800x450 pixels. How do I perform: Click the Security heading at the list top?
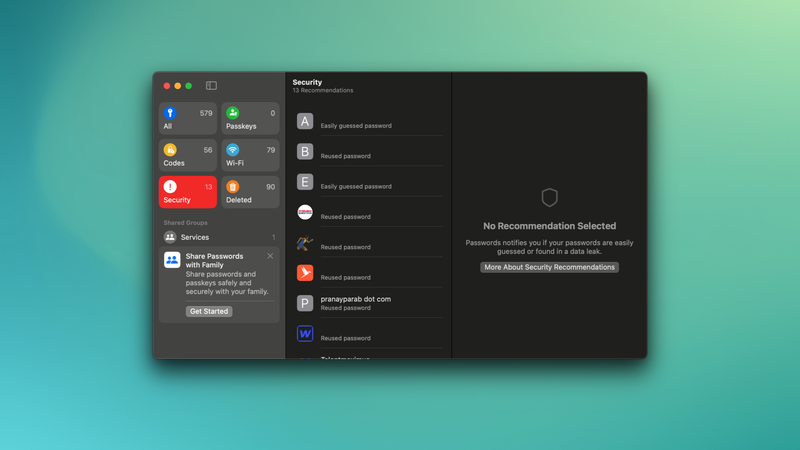(x=307, y=82)
